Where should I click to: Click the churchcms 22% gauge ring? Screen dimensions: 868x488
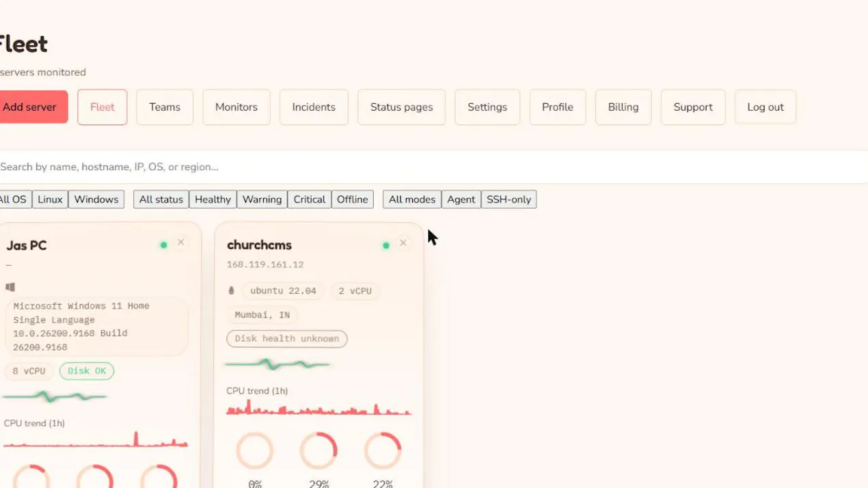pos(383,450)
